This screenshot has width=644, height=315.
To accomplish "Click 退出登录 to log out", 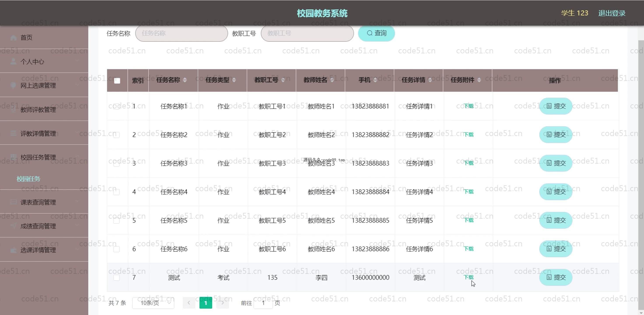I will tap(612, 13).
